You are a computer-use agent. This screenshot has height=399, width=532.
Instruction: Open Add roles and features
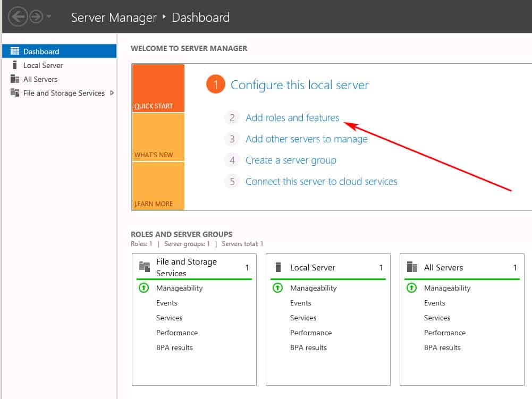point(292,117)
